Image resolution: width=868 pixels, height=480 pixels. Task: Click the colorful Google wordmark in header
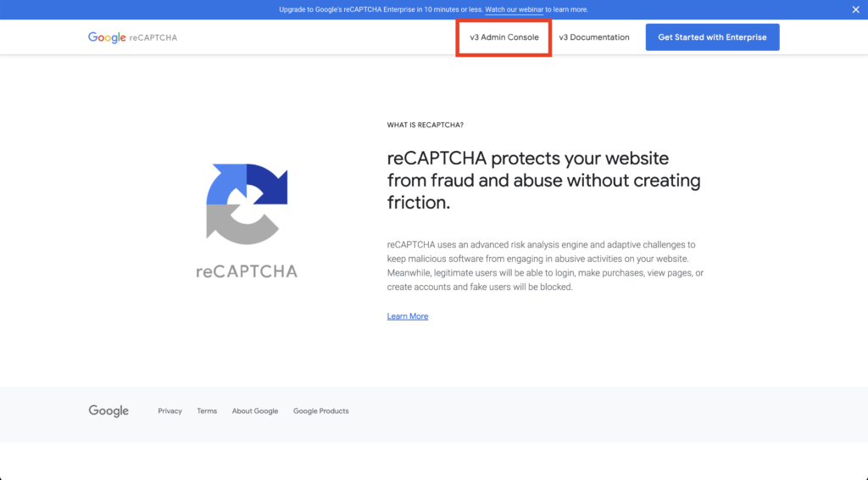(107, 37)
